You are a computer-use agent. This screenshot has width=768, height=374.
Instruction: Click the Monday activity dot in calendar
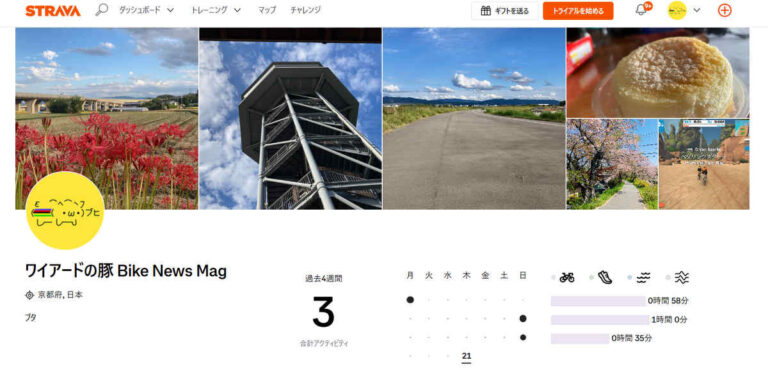[410, 300]
